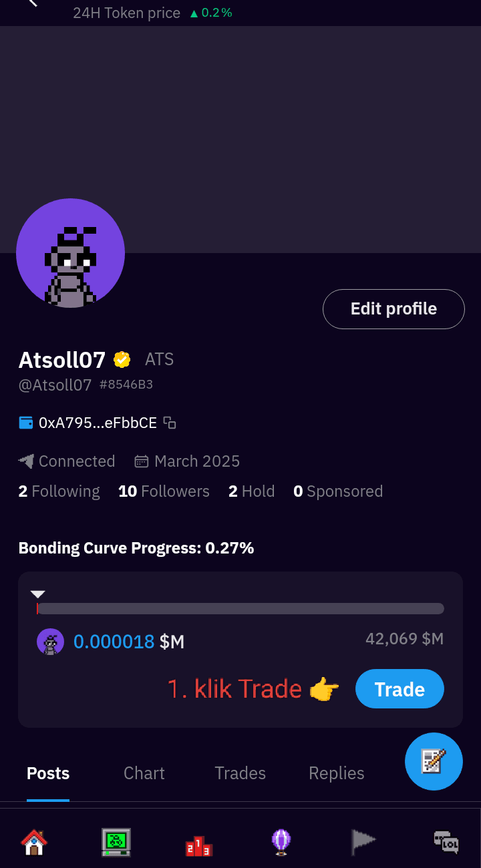481x868 pixels.
Task: Open the green computer monitor icon
Action: pos(116,842)
